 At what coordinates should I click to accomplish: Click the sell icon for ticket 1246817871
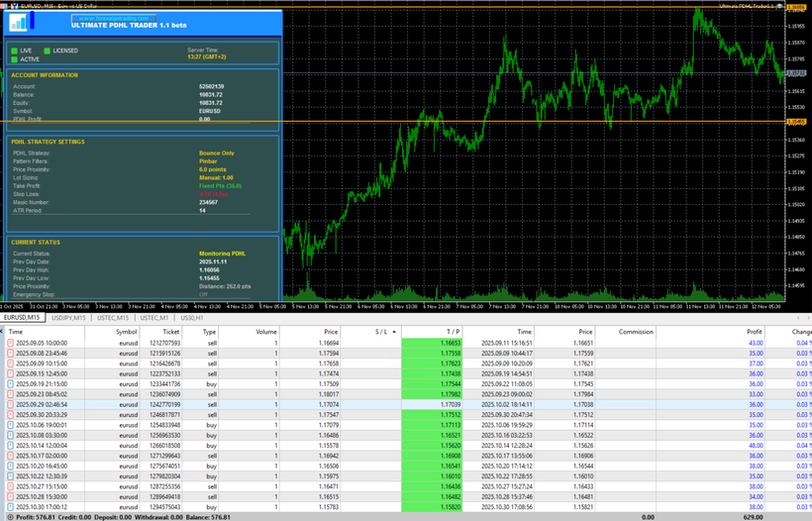pyautogui.click(x=10, y=415)
